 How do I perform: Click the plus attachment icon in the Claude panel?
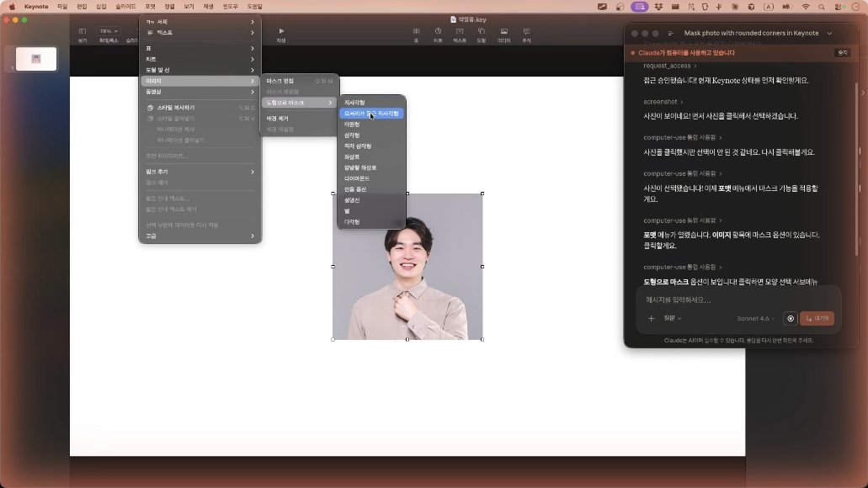coord(651,319)
